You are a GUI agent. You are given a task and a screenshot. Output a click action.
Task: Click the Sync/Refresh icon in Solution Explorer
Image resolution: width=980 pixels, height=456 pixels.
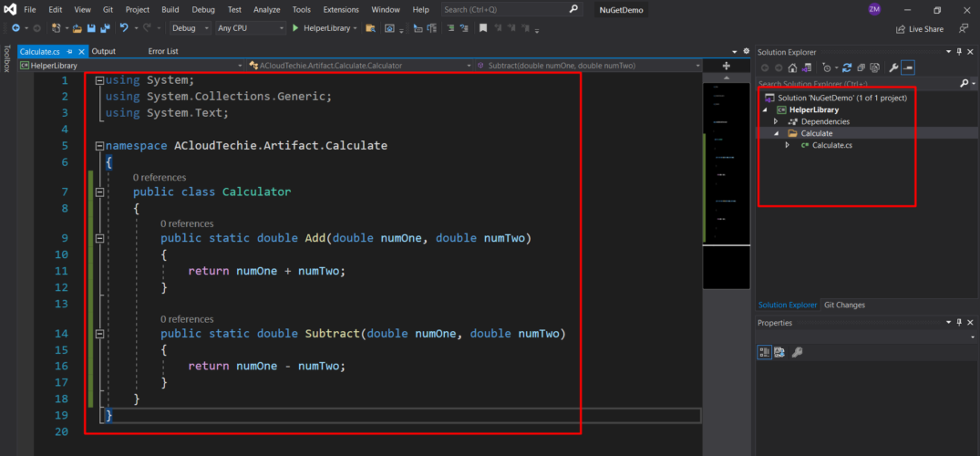pyautogui.click(x=847, y=67)
